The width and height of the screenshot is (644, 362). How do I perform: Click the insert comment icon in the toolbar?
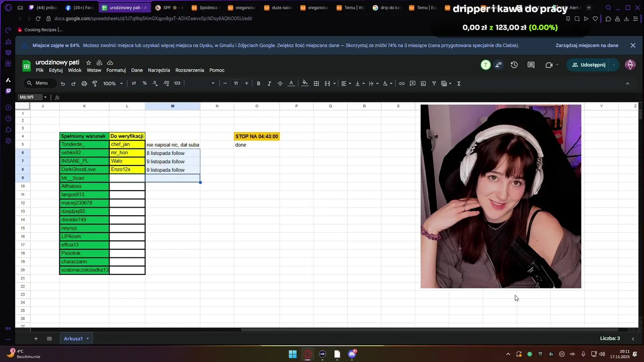413,83
